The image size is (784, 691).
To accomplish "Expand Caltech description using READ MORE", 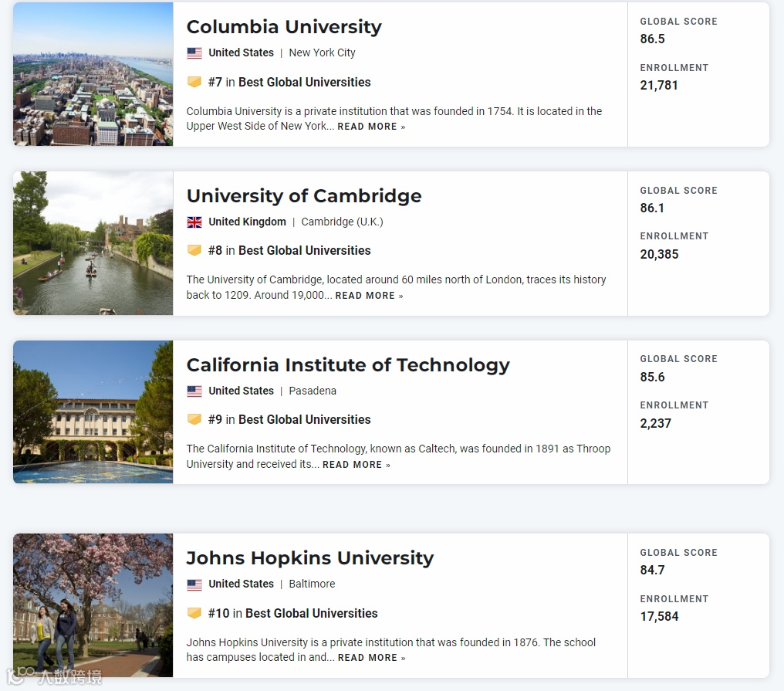I will pos(357,465).
